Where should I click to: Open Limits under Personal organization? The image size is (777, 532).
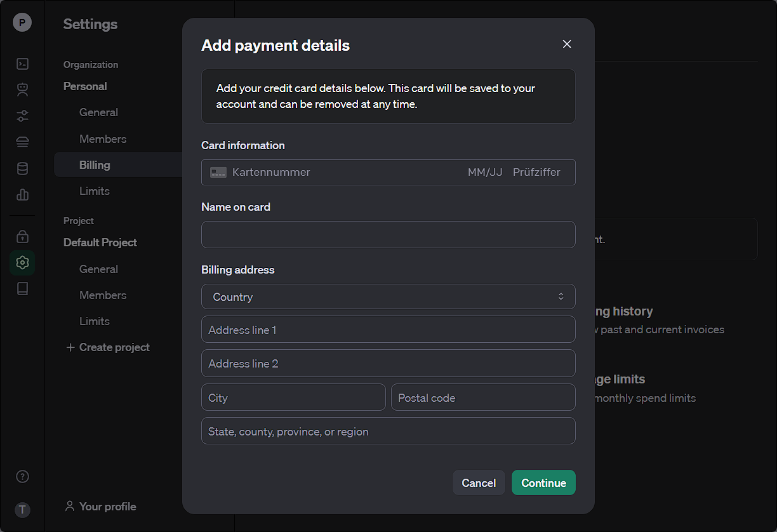pyautogui.click(x=95, y=190)
